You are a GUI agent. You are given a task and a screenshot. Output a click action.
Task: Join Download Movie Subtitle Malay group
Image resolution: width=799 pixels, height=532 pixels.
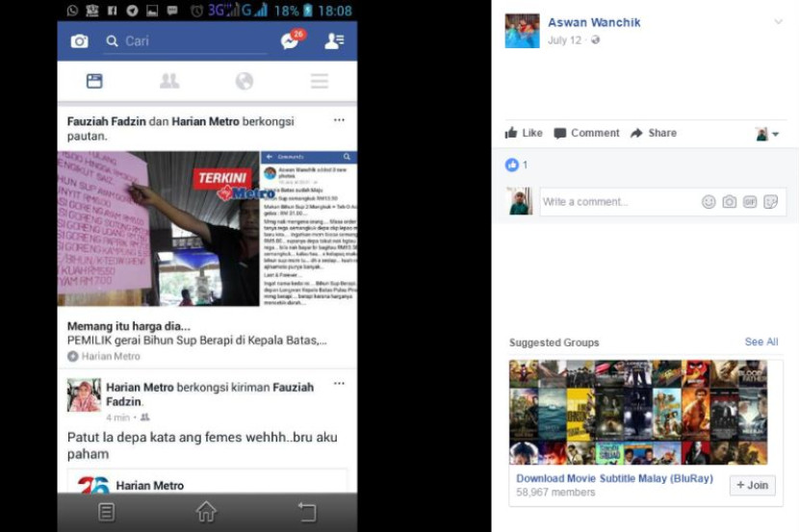[x=752, y=485]
